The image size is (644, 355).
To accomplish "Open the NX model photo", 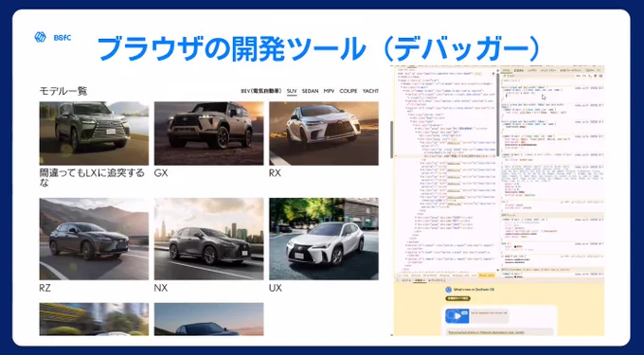I will pyautogui.click(x=208, y=239).
